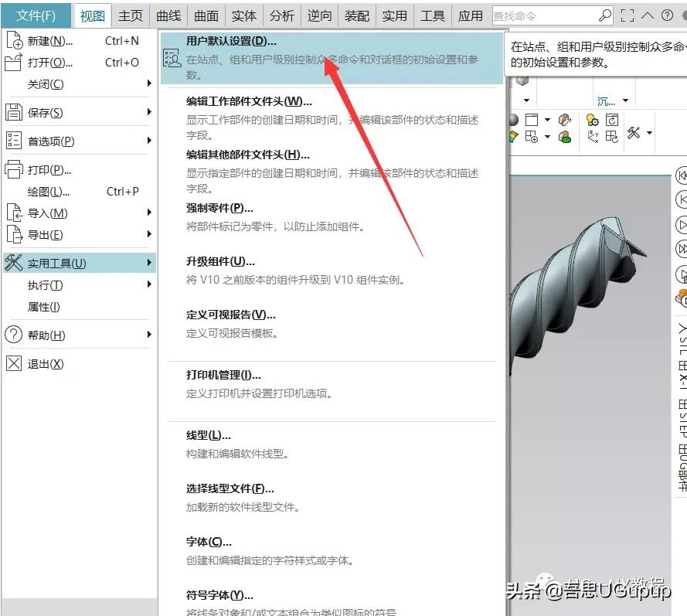This screenshot has height=616, width=687.
Task: Click the add-window-layout icon in the toolbar
Action: click(x=533, y=138)
